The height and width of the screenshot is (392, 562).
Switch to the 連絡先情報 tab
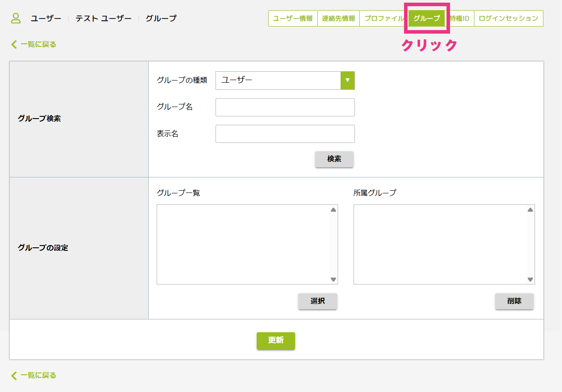coord(339,19)
